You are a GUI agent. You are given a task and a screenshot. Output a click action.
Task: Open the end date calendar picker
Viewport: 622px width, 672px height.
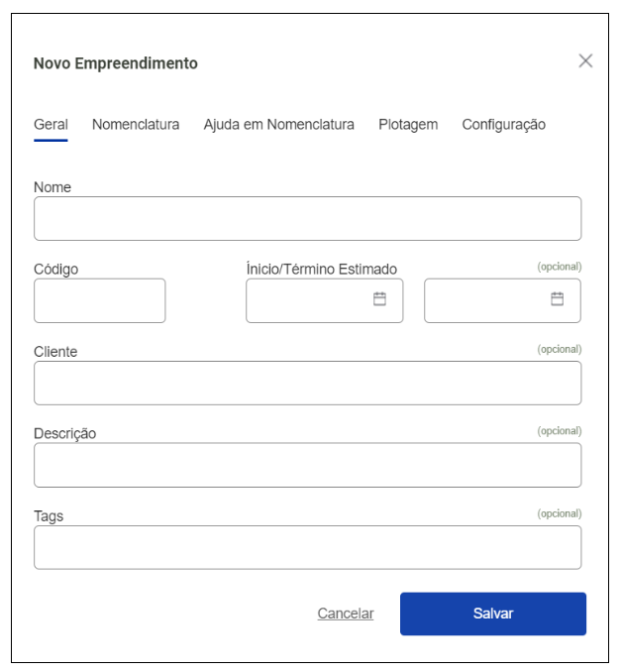pyautogui.click(x=557, y=299)
